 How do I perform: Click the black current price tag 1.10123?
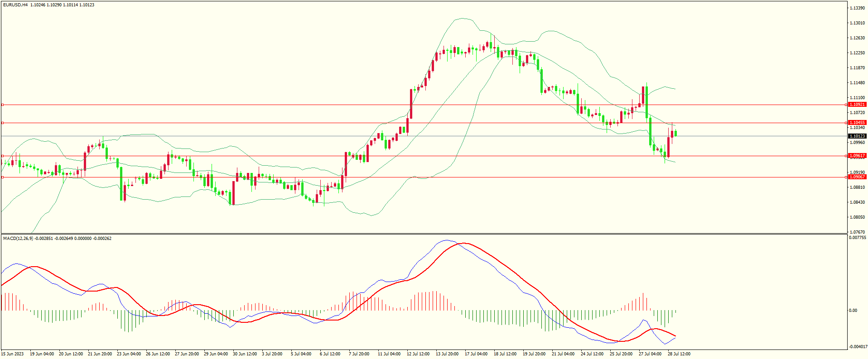(857, 136)
